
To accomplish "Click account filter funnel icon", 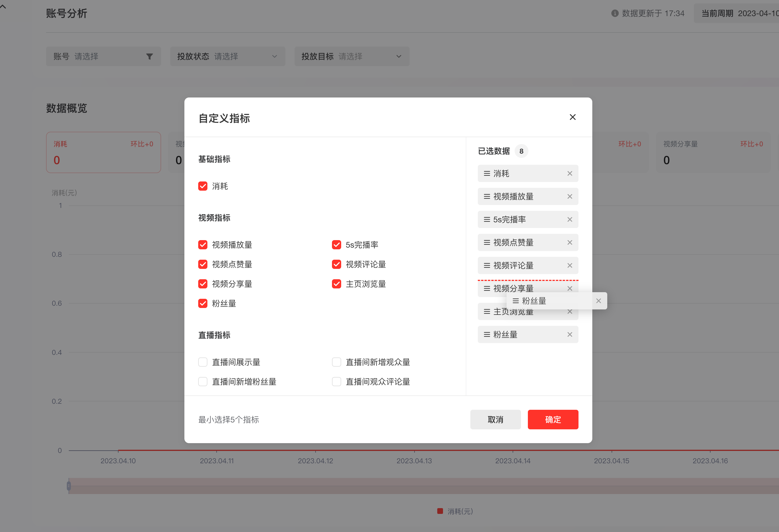I will point(150,57).
